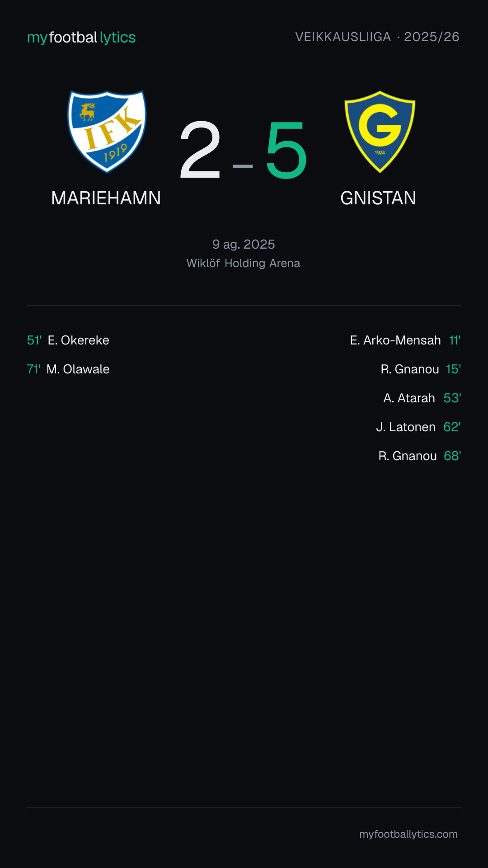This screenshot has width=488, height=868.
Task: Click the 11' goal minute marker
Action: (455, 340)
